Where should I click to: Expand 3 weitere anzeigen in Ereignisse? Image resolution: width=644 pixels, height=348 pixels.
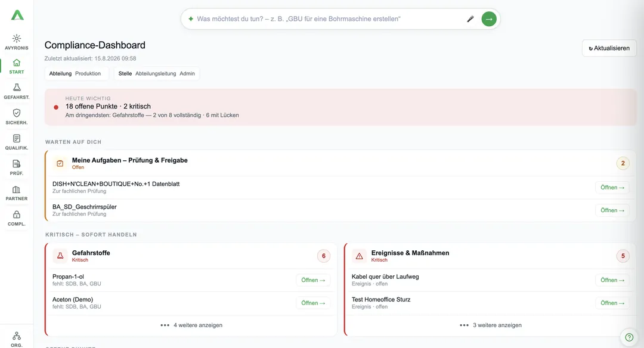tap(490, 325)
